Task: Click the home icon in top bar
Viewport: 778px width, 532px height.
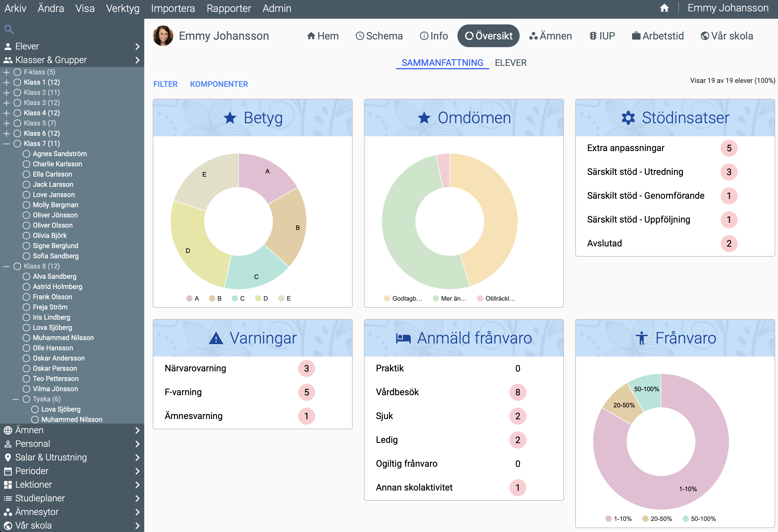Action: (x=664, y=8)
